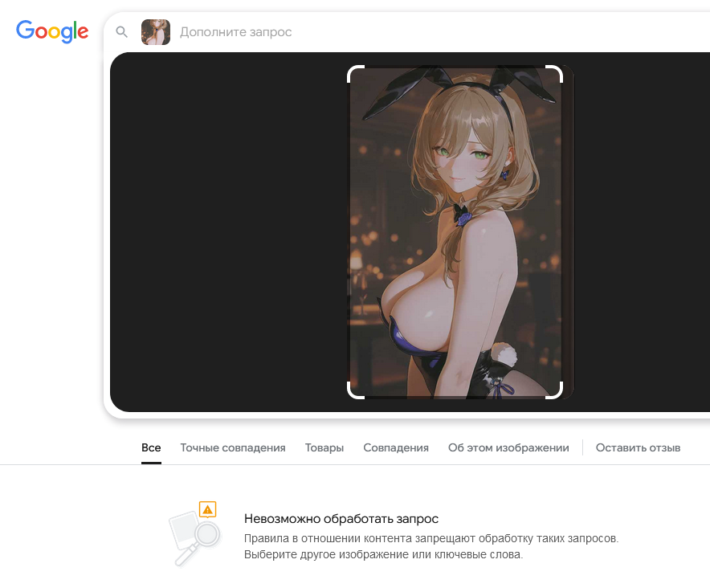This screenshot has width=710, height=588.
Task: Click bottom-right crop corner handle
Action: (555, 391)
